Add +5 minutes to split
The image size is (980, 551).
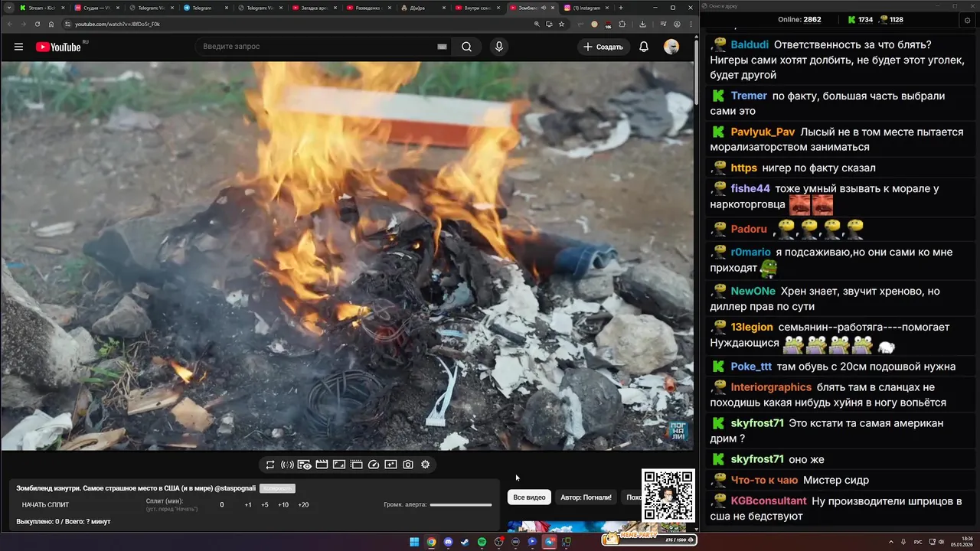point(265,505)
